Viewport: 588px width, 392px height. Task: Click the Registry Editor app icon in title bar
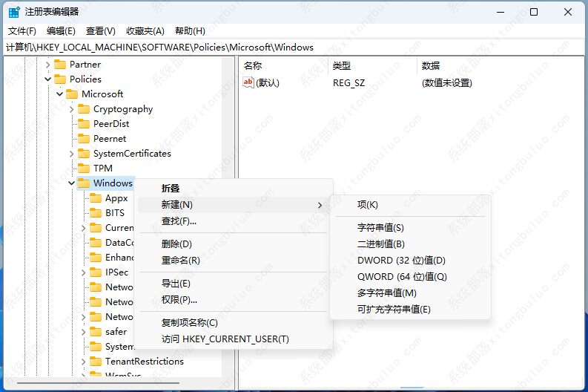click(x=14, y=12)
